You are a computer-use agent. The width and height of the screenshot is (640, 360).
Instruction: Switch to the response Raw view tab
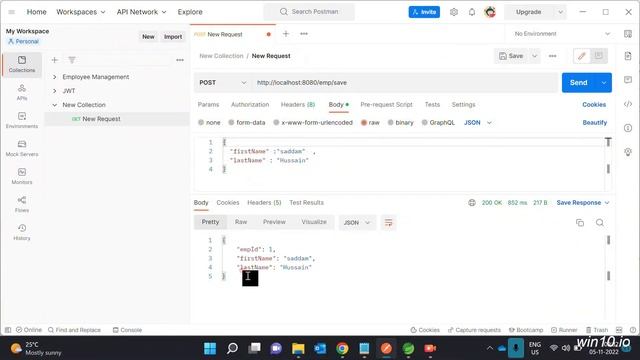(x=241, y=222)
